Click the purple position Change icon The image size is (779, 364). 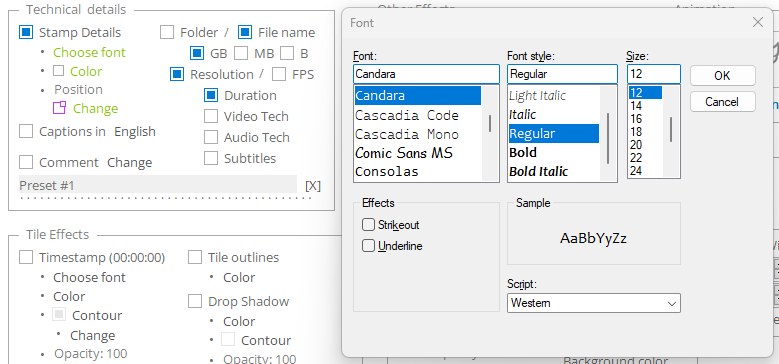click(60, 108)
